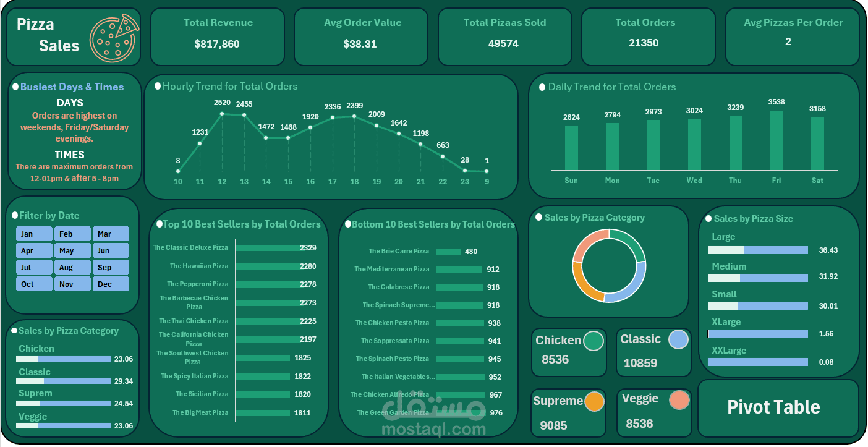868x447 pixels.
Task: Click the green Chicken legend circle
Action: pos(594,341)
